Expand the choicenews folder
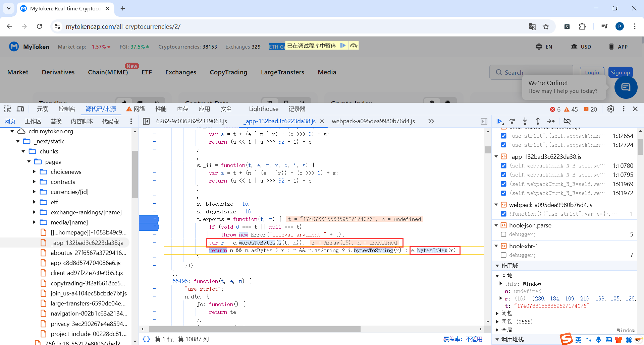This screenshot has height=345, width=644. click(34, 172)
